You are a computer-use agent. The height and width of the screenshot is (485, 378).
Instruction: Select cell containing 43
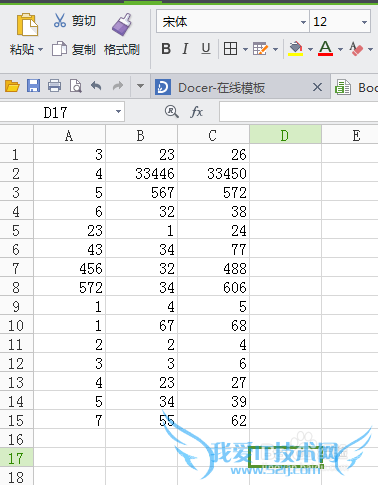click(x=69, y=249)
